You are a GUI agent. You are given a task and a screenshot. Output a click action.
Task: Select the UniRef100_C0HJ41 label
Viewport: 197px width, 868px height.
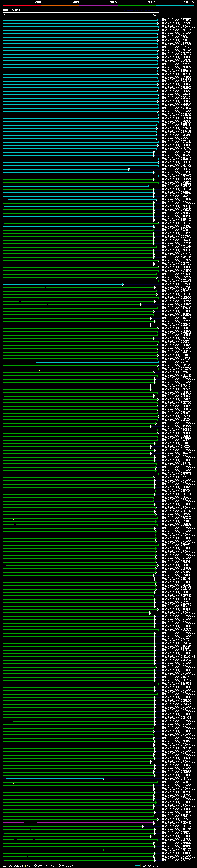(176, 50)
